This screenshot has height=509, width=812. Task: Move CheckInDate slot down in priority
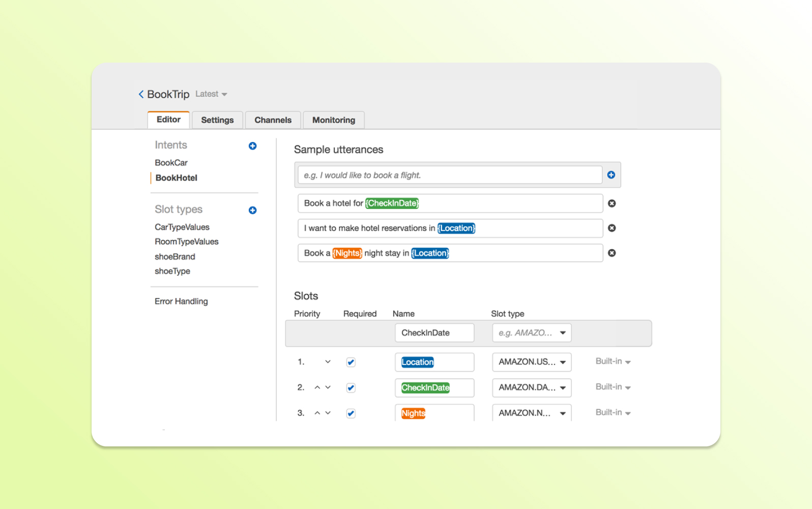[328, 387]
